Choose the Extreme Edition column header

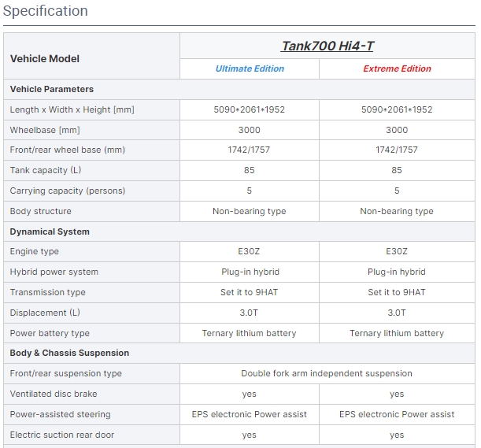coord(397,68)
